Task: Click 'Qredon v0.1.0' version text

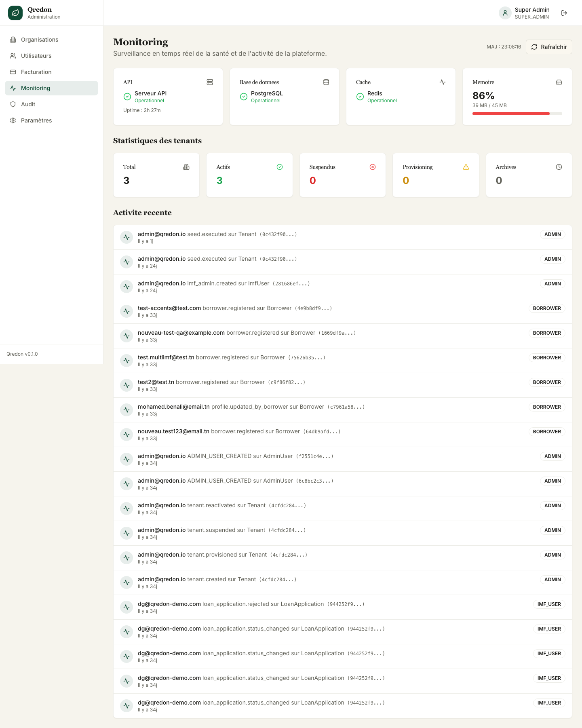Action: point(22,354)
